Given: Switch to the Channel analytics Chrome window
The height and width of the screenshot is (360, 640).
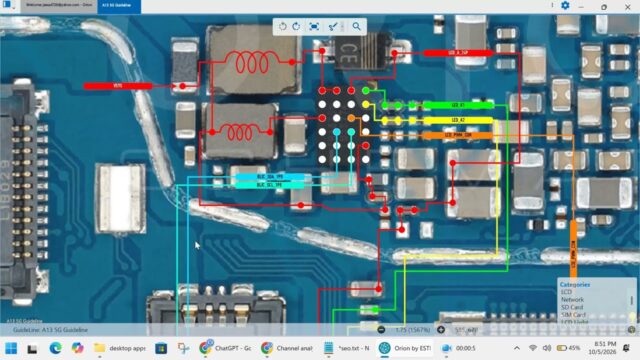Looking at the screenshot, I should [x=287, y=348].
